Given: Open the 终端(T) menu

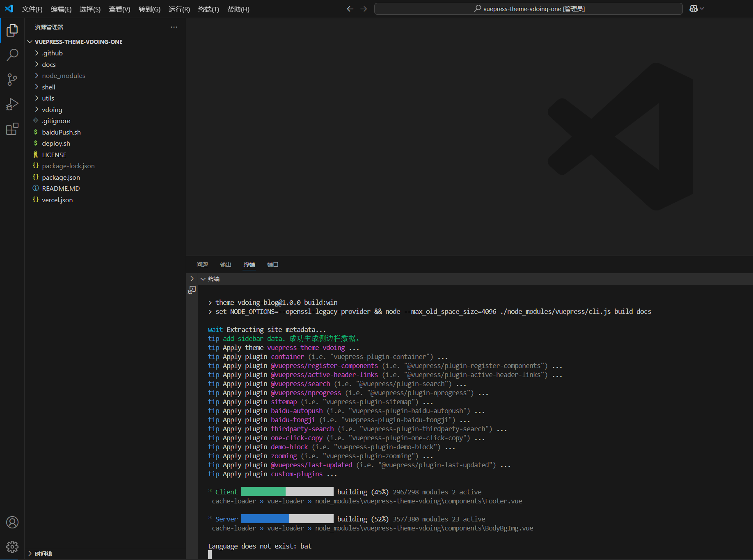Looking at the screenshot, I should pos(208,9).
